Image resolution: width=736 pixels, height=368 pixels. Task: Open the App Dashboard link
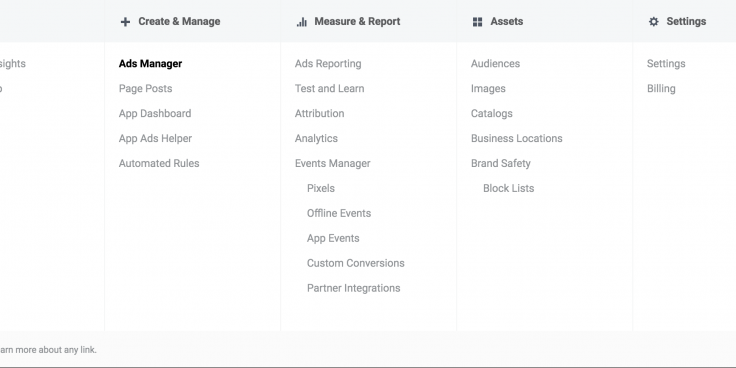tap(155, 114)
